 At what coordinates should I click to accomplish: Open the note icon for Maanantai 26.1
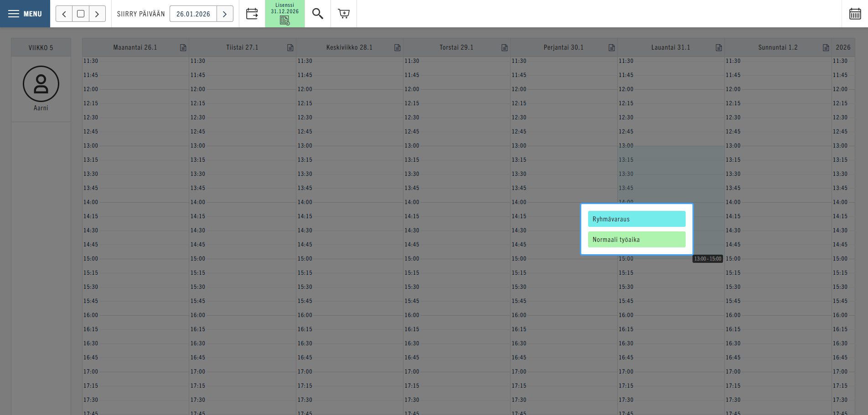[183, 48]
